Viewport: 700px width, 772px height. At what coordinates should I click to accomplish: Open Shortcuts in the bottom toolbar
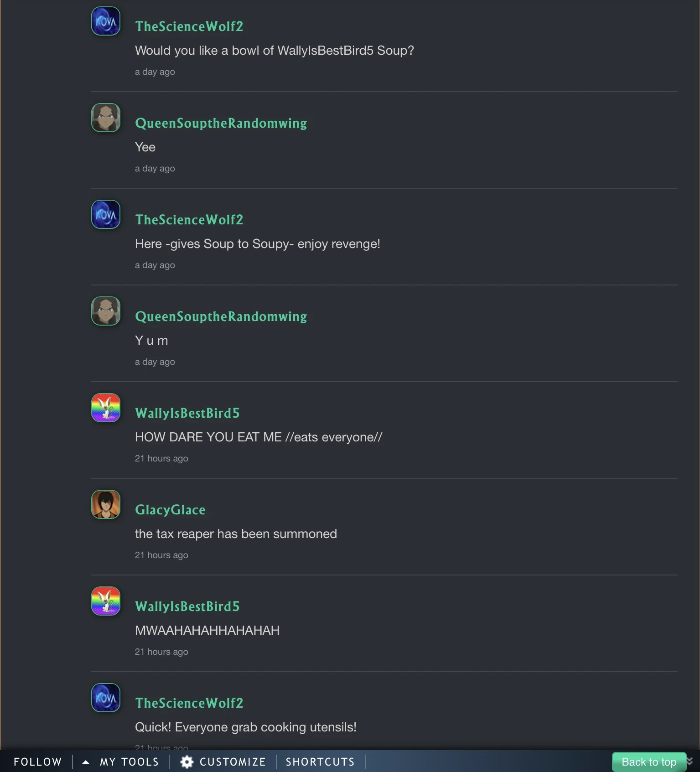(x=320, y=762)
